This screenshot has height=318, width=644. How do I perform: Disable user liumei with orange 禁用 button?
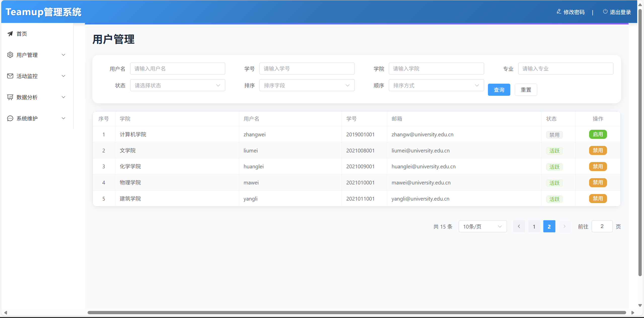click(x=598, y=150)
